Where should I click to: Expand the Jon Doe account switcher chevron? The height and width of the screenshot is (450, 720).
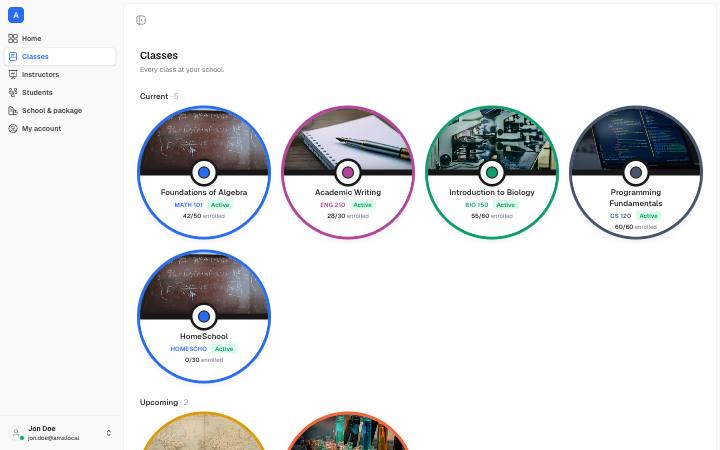click(109, 433)
